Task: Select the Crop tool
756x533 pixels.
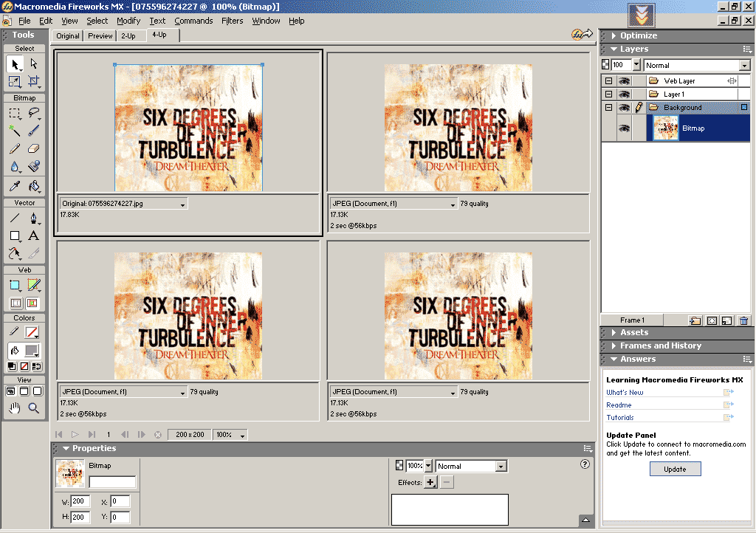Action: pos(33,81)
